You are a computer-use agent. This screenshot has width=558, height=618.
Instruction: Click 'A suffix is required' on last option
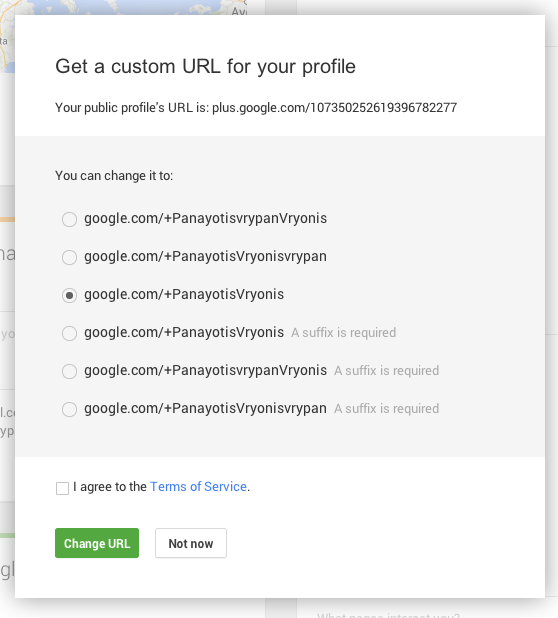click(x=387, y=409)
